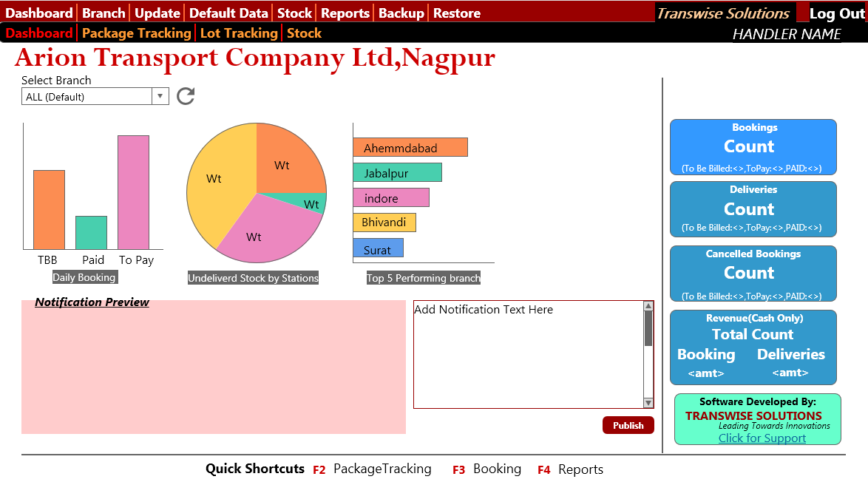Switch to Package Tracking tab
This screenshot has height=482, width=868.
(x=136, y=33)
